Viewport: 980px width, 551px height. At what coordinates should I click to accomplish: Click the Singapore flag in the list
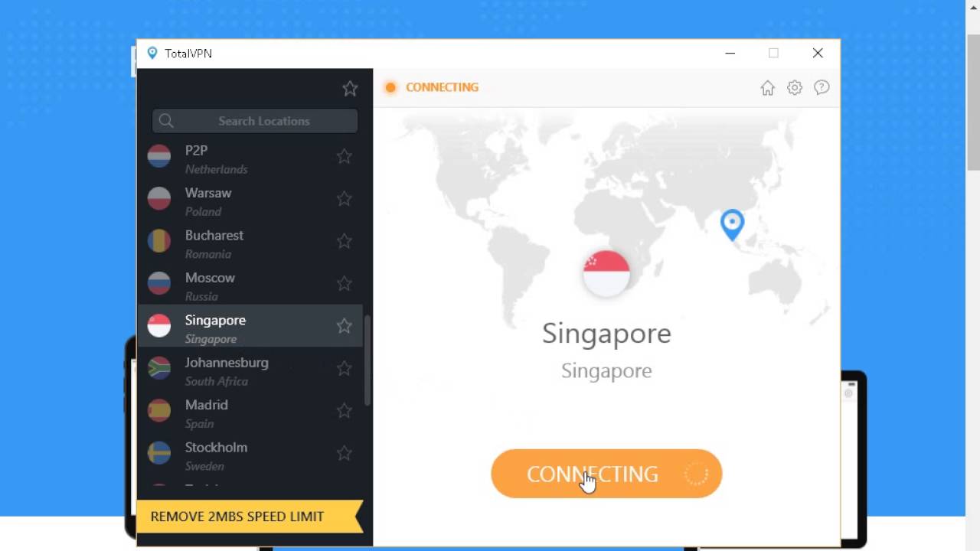click(x=159, y=326)
